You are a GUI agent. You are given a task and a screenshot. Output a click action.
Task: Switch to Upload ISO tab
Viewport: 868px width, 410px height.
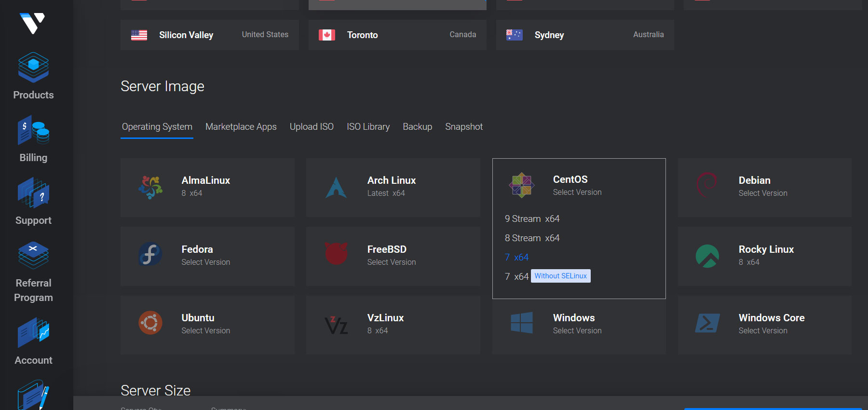[x=312, y=127]
